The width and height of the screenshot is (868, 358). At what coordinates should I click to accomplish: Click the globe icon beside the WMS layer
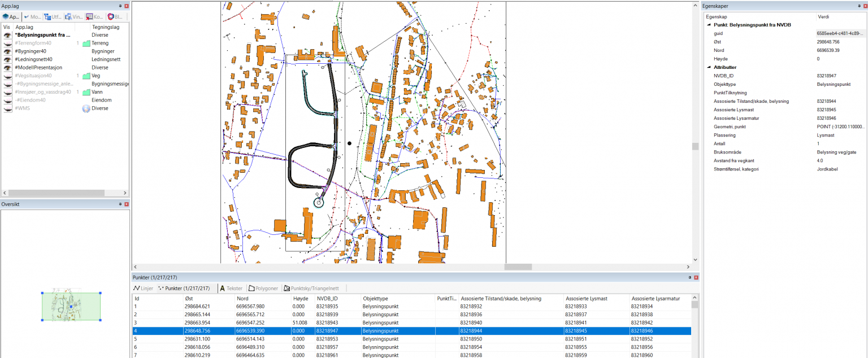(86, 108)
